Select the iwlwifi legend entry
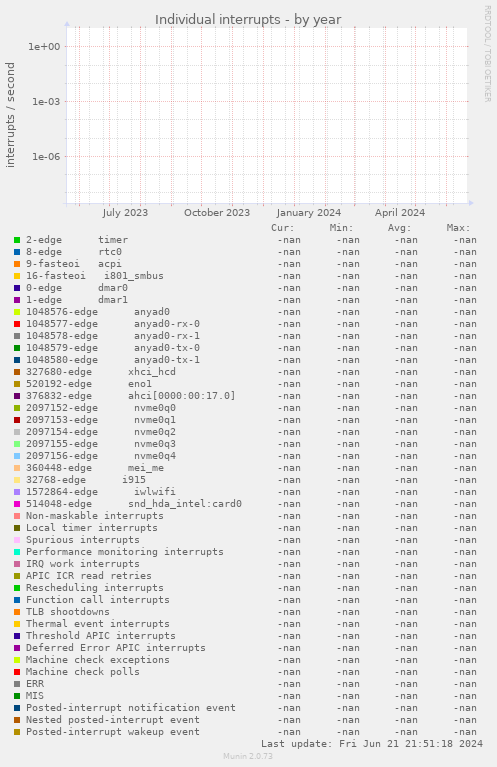 [x=101, y=492]
